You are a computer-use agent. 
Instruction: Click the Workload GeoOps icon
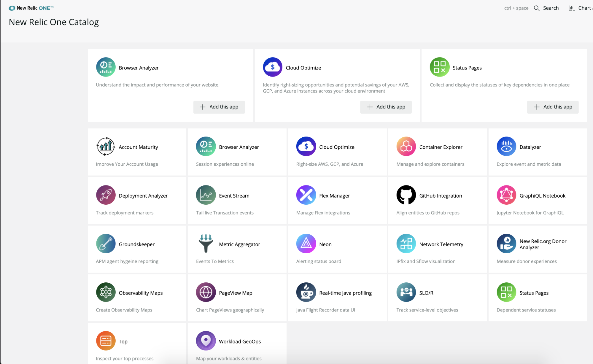206,341
